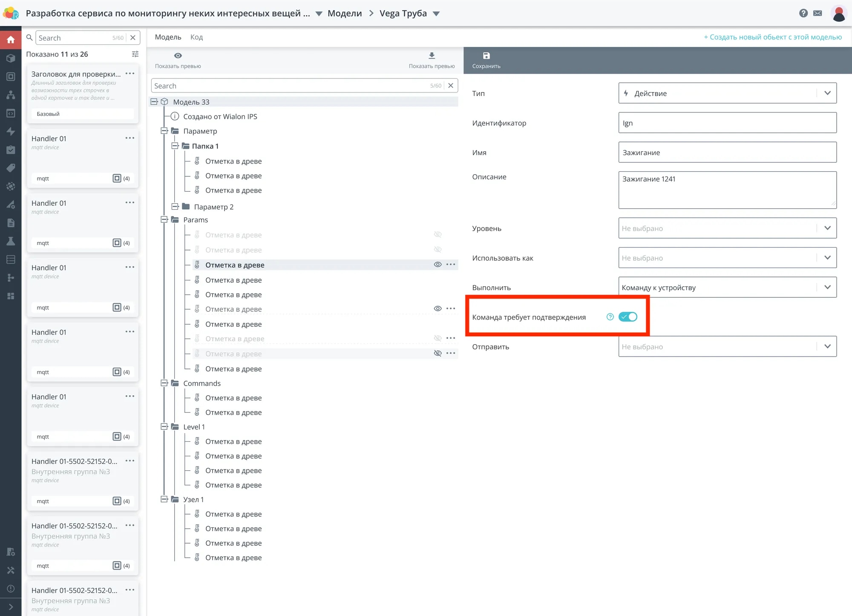
Task: Toggle Команда требует подтверждения switch
Action: pyautogui.click(x=628, y=317)
